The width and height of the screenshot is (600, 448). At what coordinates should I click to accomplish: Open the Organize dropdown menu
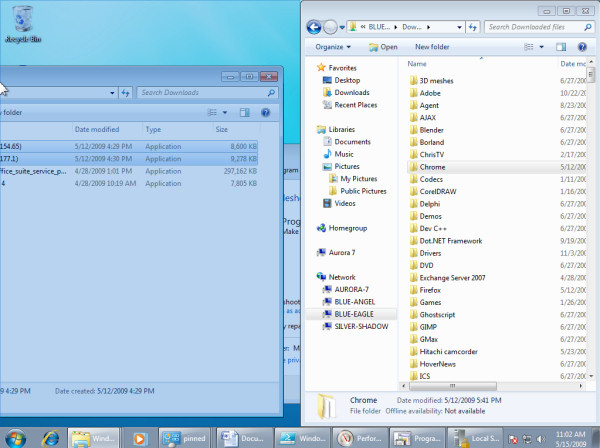[332, 47]
